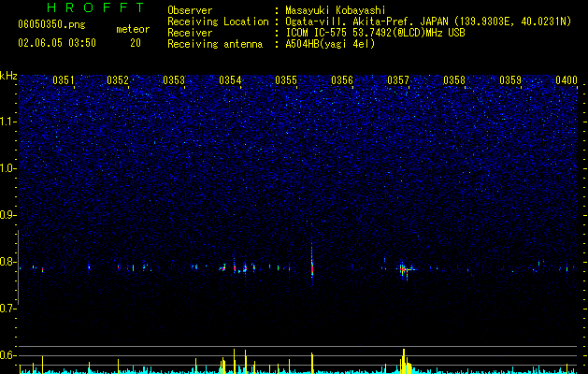Select the file name 06050350.png
This screenshot has width=588, height=374.
tap(51, 25)
